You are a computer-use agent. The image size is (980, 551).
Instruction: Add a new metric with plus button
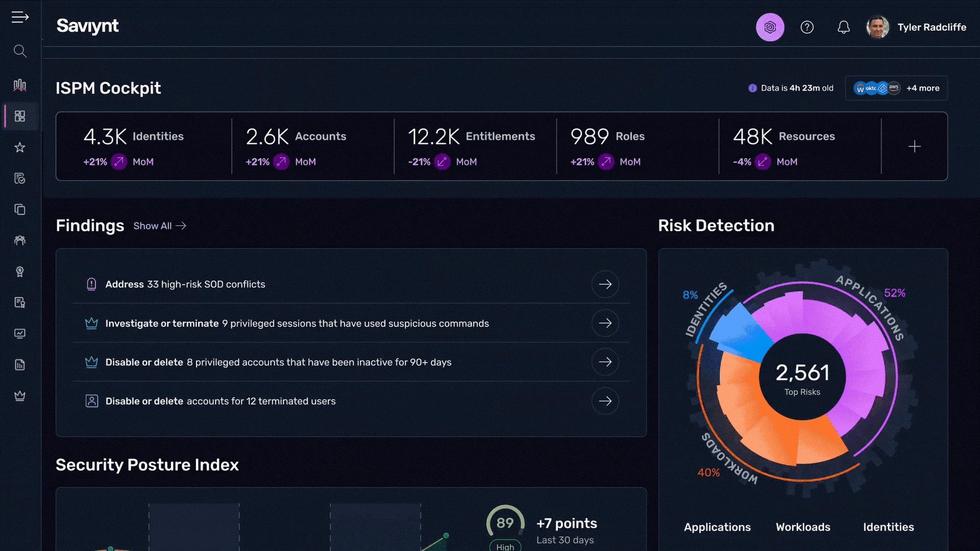pos(914,146)
